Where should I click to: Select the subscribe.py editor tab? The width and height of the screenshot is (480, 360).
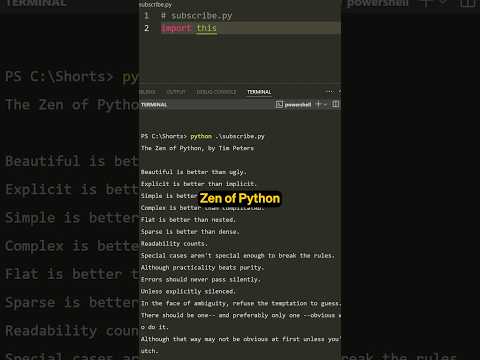[x=156, y=5]
